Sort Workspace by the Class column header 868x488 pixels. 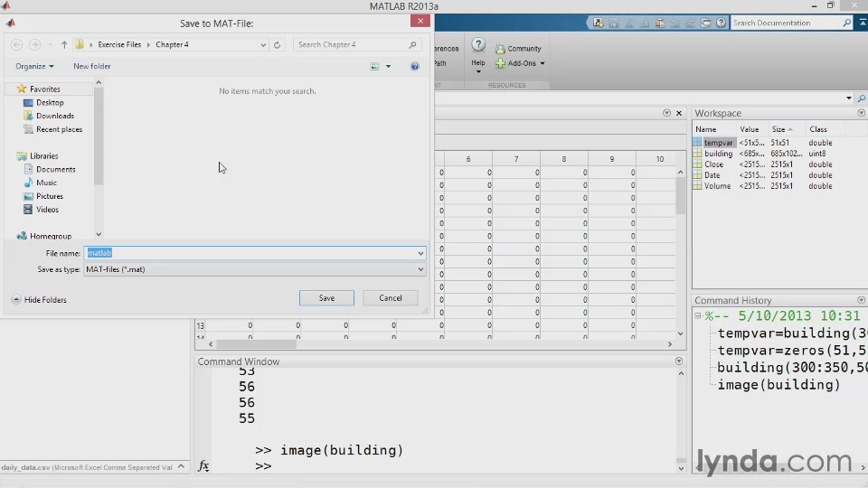point(818,129)
